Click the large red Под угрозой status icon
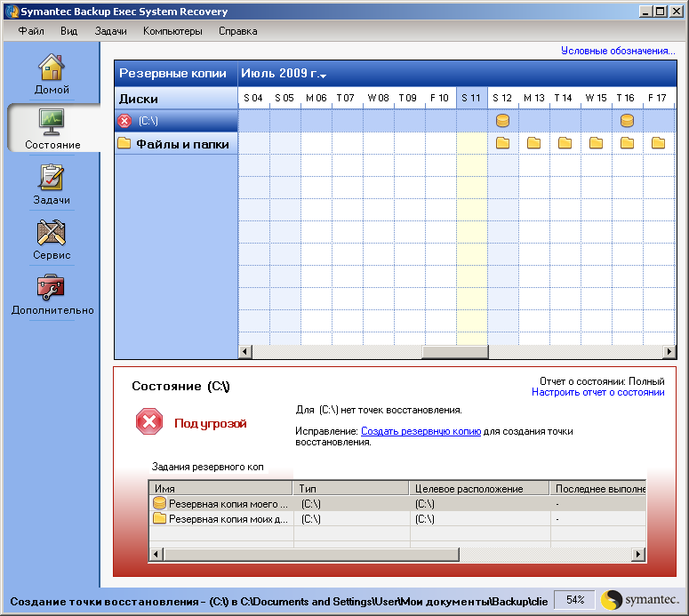Screen dimensions: 689x616 click(x=149, y=421)
